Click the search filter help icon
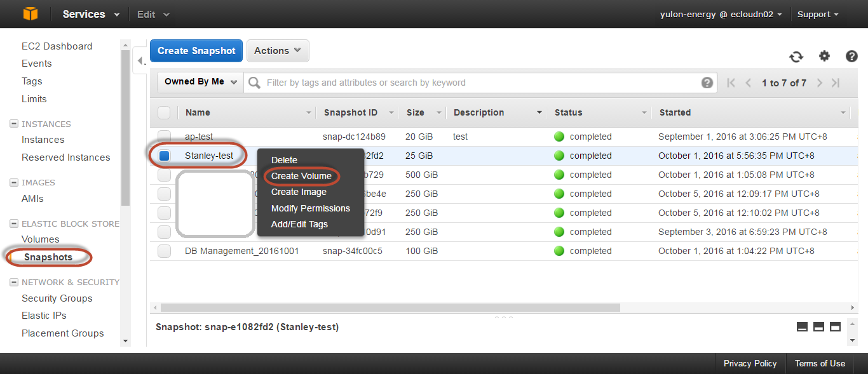This screenshot has width=868, height=374. point(707,83)
